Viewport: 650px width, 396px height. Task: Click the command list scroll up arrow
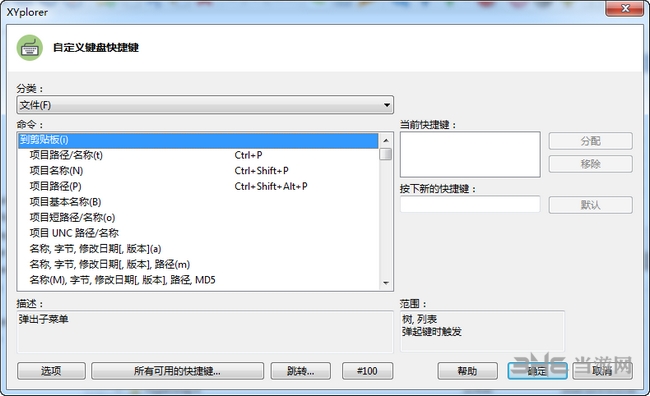click(x=386, y=141)
